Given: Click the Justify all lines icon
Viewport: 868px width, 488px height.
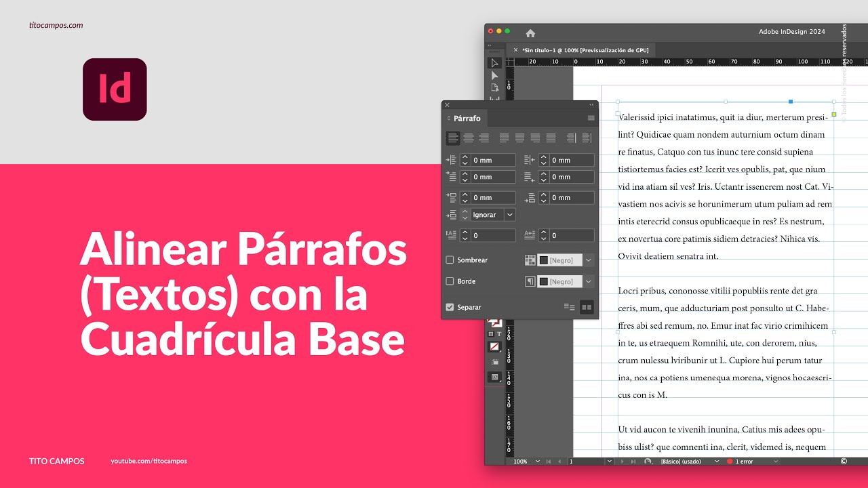Looking at the screenshot, I should (551, 138).
